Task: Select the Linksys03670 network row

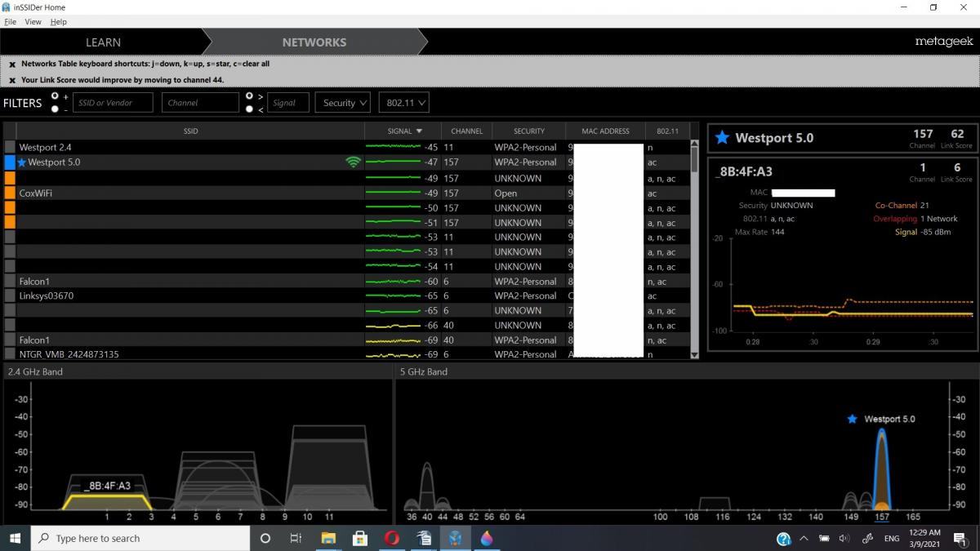Action: (x=347, y=295)
